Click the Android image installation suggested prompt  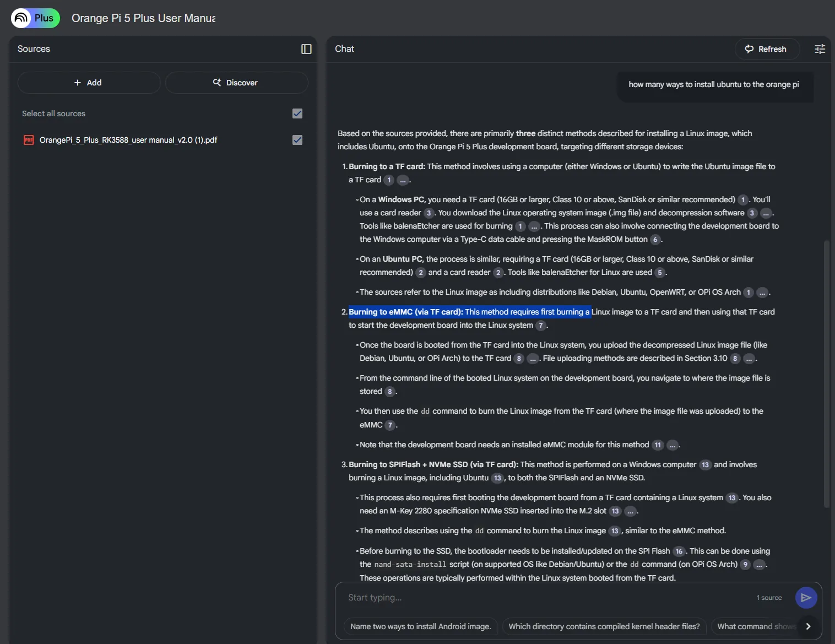(x=420, y=626)
